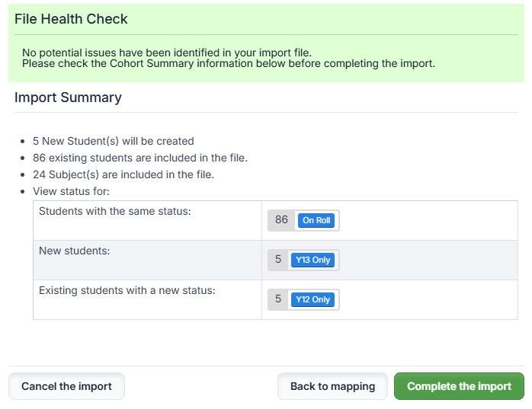This screenshot has width=532, height=409.
Task: Click the File Health Check heading
Action: tap(71, 19)
